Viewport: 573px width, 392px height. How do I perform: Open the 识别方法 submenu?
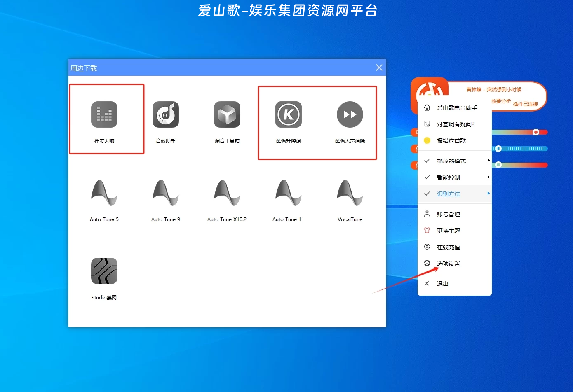click(488, 193)
